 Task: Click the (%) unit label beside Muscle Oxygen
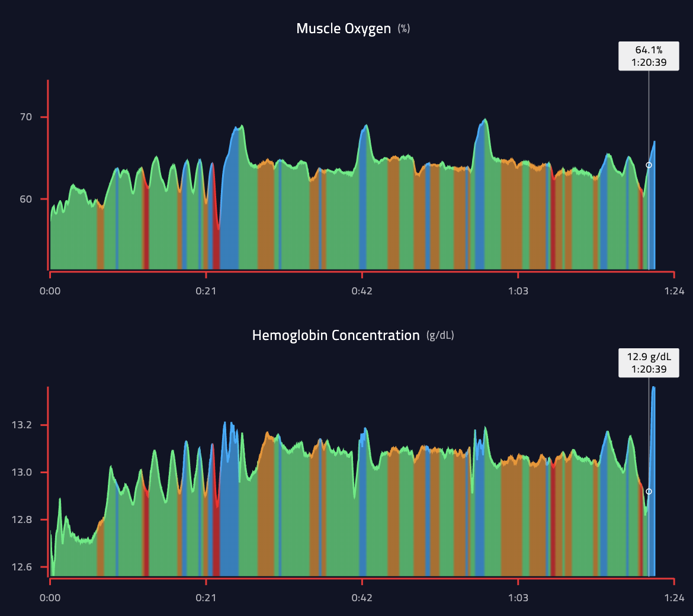403,29
